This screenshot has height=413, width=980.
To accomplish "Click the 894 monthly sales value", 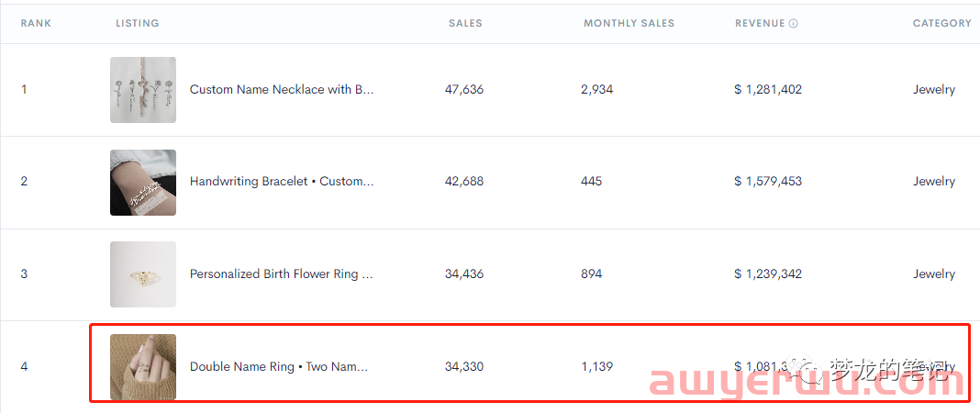I will (x=591, y=273).
